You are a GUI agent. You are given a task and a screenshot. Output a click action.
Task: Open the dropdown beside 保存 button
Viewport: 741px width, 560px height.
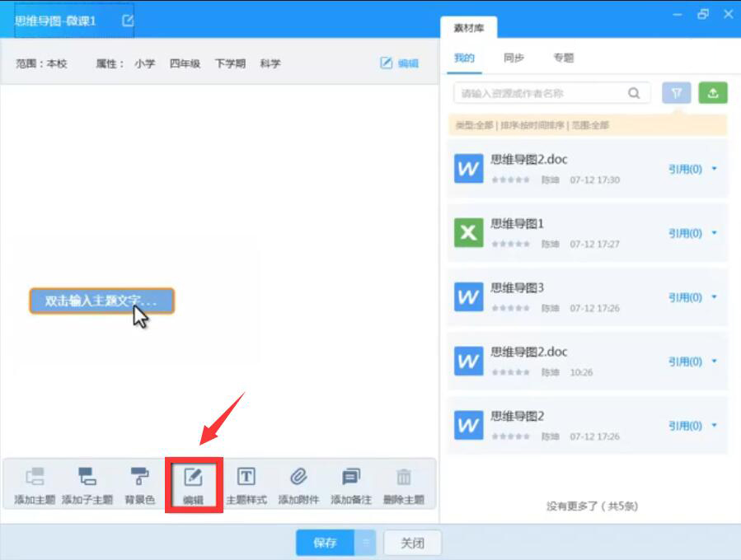pos(365,543)
